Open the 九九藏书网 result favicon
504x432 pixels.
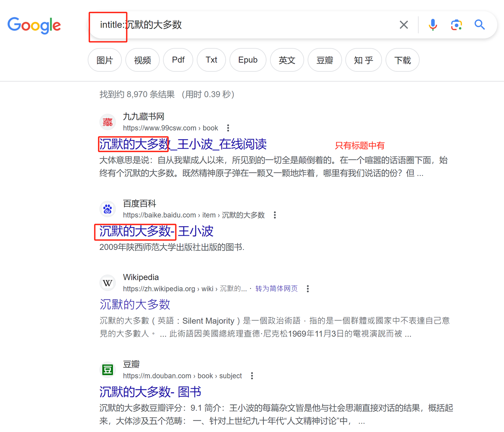107,122
